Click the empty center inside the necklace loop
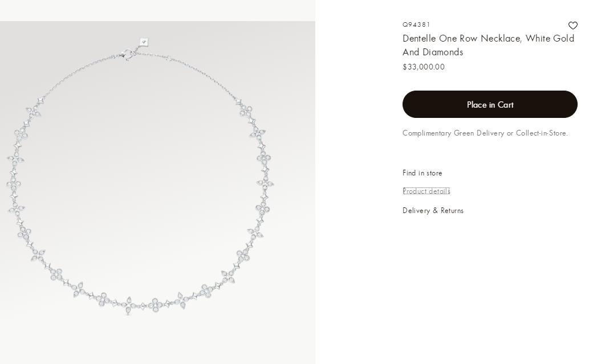This screenshot has width=589, height=364. (139, 180)
